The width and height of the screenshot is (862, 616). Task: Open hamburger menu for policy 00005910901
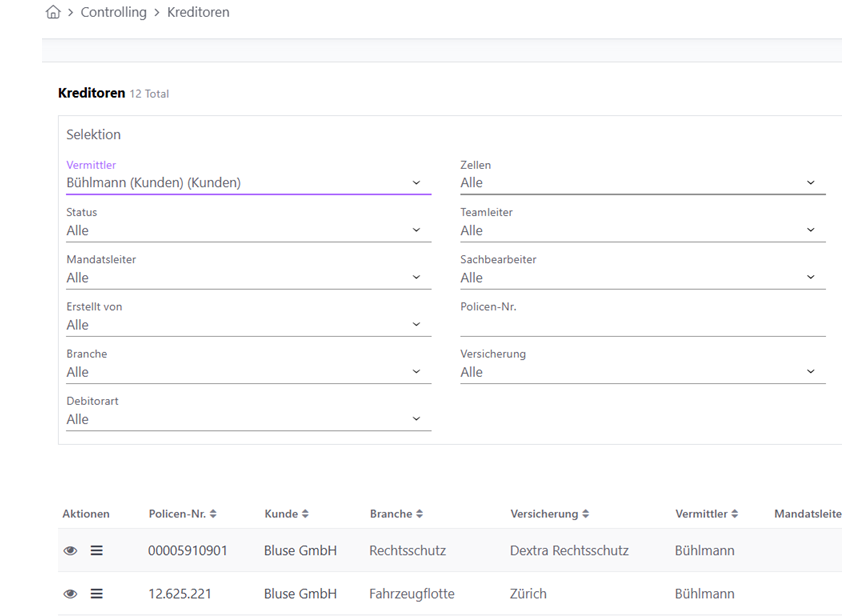click(97, 551)
